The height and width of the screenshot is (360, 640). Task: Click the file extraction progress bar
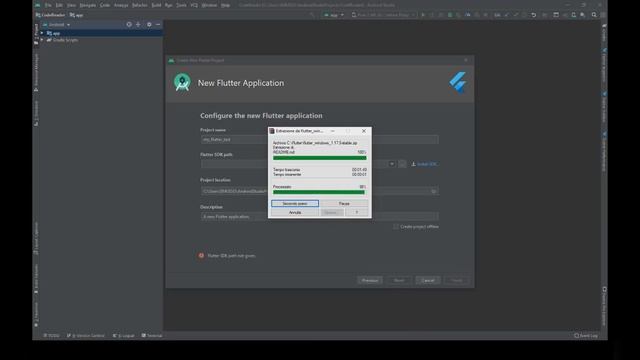(320, 158)
